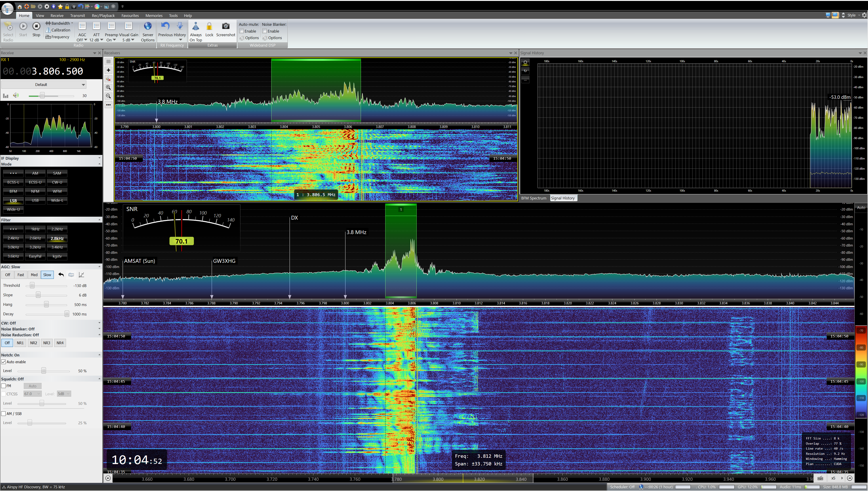Select NR2 noise reduction button
The width and height of the screenshot is (868, 491).
coord(33,343)
